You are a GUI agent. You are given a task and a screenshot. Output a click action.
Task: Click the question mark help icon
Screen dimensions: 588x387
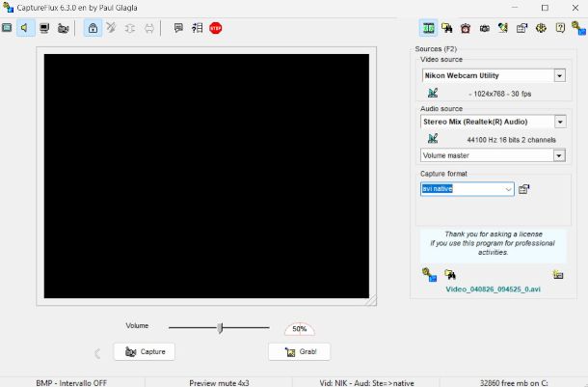[560, 28]
